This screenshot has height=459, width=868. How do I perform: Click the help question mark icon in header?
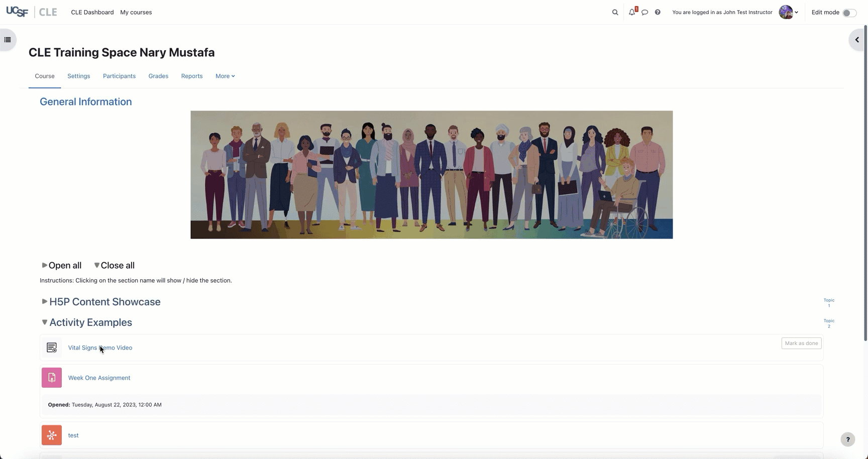[658, 13]
